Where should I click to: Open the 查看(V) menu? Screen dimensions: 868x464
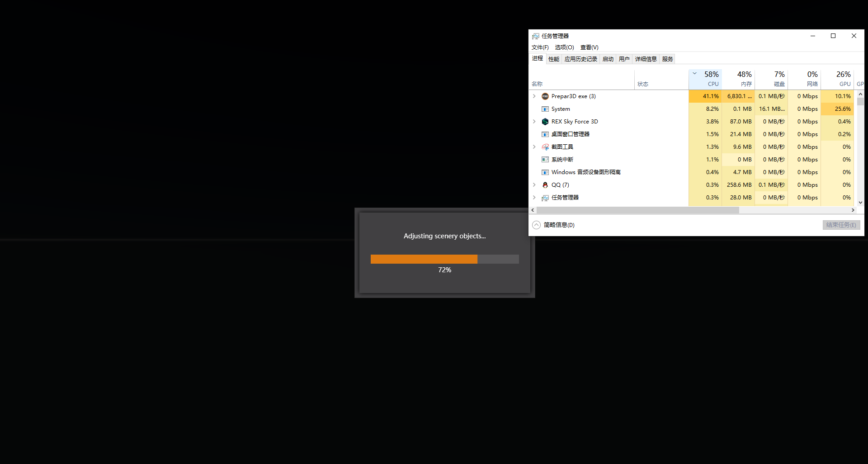[x=589, y=47]
